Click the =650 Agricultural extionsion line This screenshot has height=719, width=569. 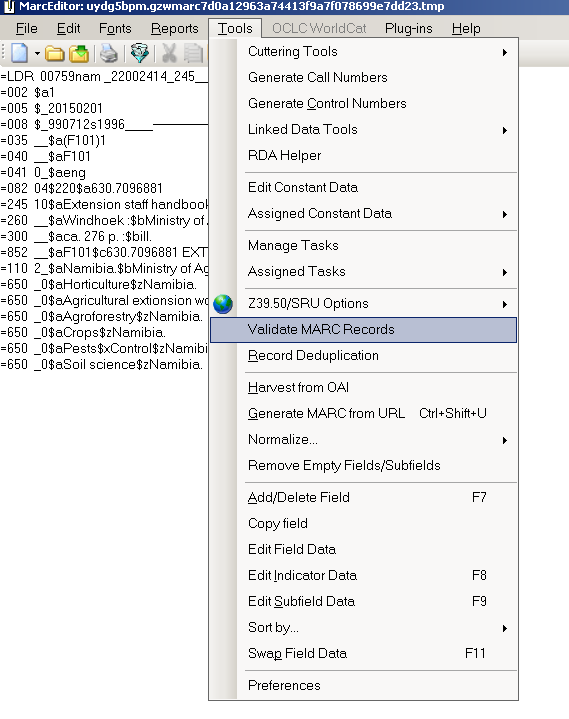click(x=104, y=301)
